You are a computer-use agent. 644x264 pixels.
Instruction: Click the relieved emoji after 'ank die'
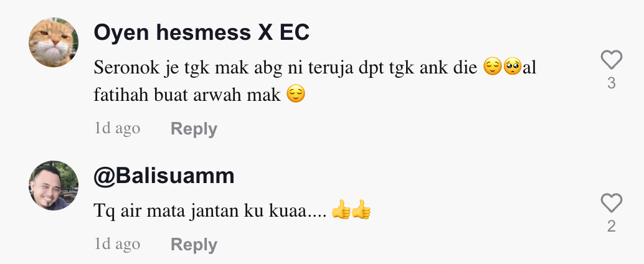coord(493,67)
